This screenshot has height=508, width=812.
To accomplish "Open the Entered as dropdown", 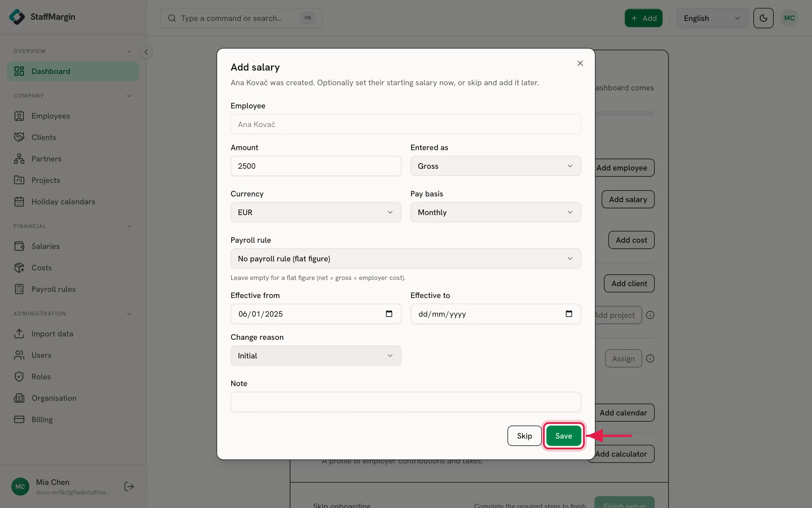I will 496,166.
